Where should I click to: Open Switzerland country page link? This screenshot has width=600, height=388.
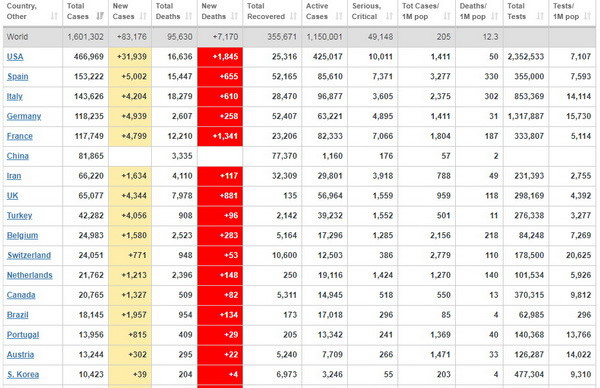tap(29, 255)
